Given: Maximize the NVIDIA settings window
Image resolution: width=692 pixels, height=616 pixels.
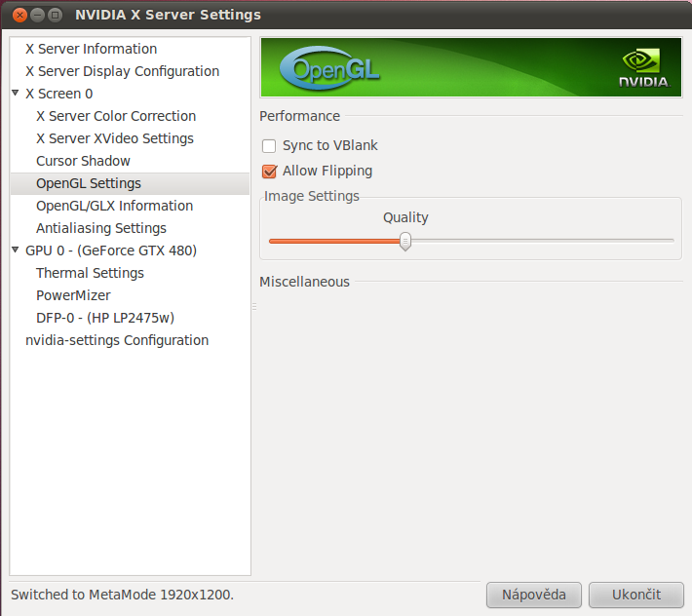Looking at the screenshot, I should (56, 15).
